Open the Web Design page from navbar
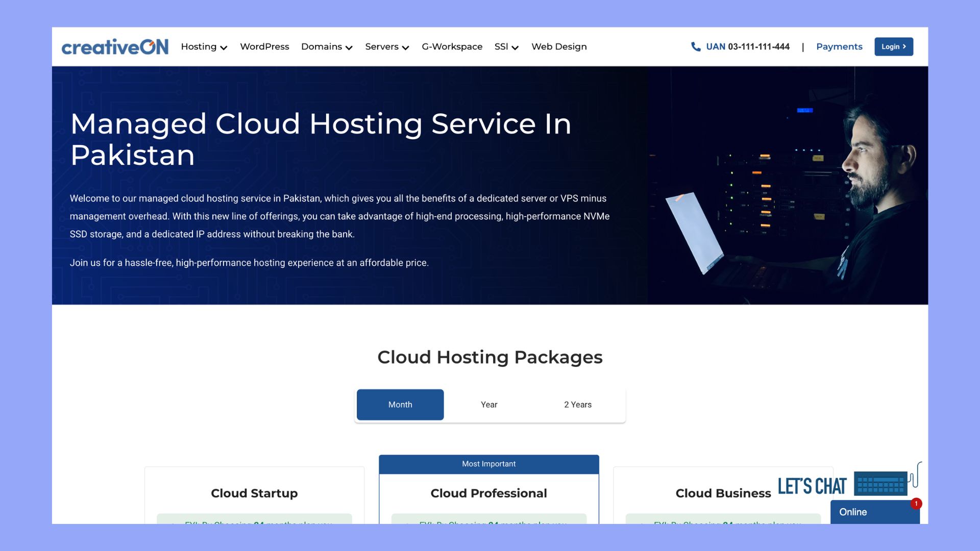Image resolution: width=980 pixels, height=551 pixels. (559, 46)
